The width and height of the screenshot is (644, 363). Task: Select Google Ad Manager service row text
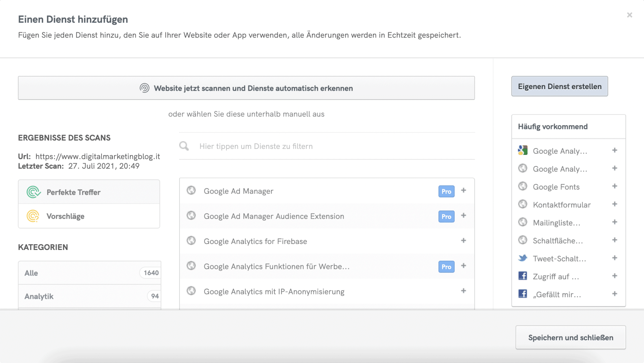(239, 191)
